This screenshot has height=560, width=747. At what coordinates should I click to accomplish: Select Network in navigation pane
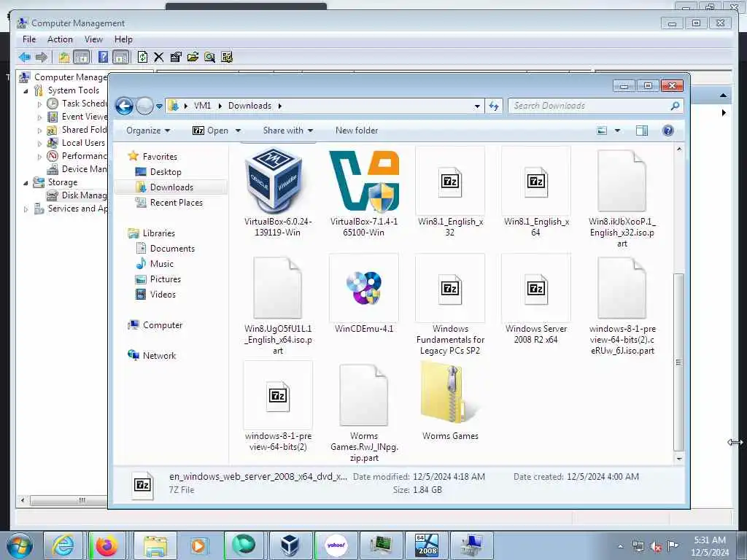[159, 356]
